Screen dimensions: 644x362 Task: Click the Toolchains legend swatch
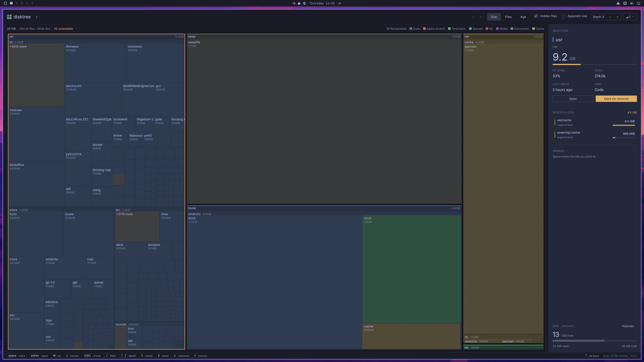coord(449,29)
